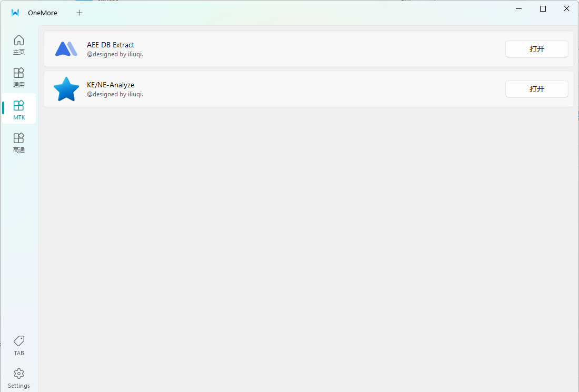Select the OneMore tab title
The height and width of the screenshot is (392, 579).
click(x=43, y=13)
